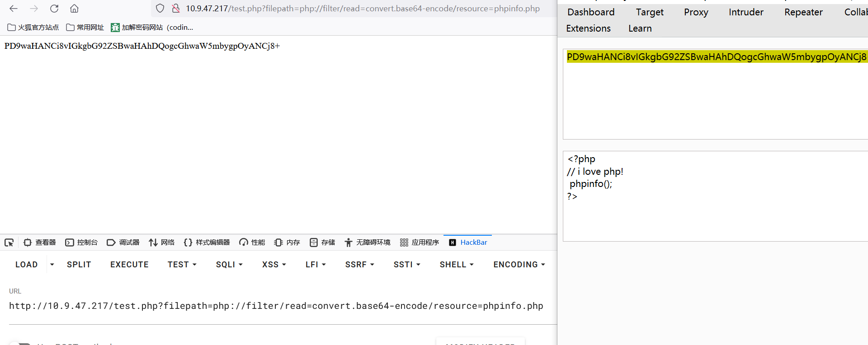Click into the HackBar URL field
Screen dimensions: 868x345
point(283,306)
